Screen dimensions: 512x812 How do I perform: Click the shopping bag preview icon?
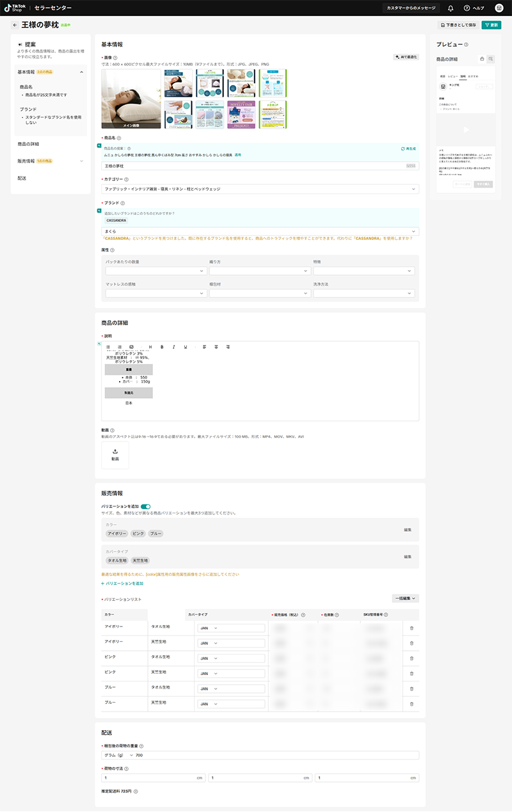pyautogui.click(x=482, y=59)
